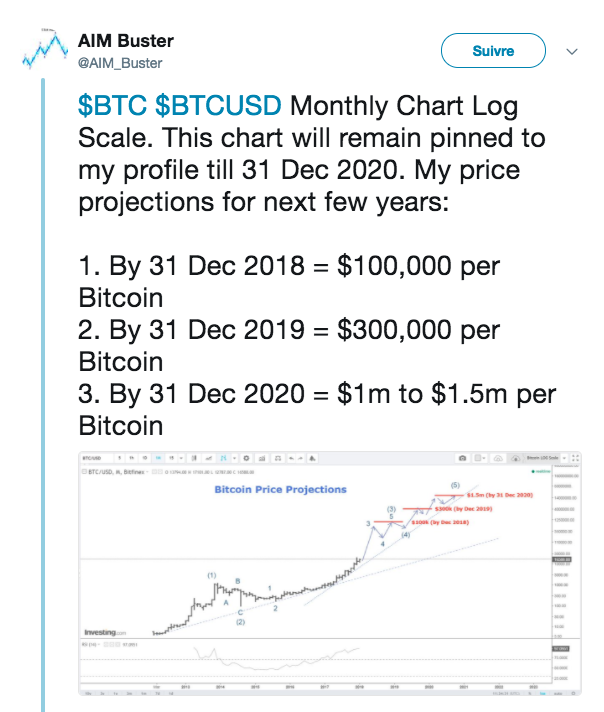
Task: Click the cloud save icon in chart
Action: 498,458
